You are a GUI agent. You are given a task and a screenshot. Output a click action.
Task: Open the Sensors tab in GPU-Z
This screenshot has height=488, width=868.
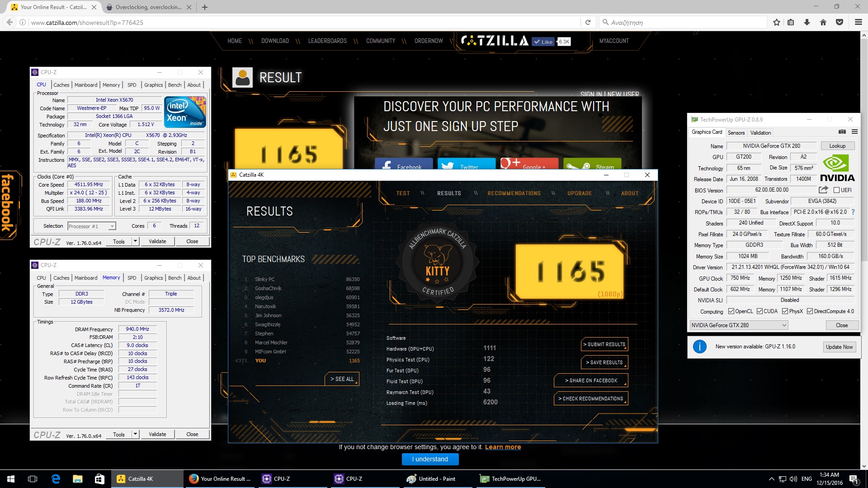[x=736, y=133]
